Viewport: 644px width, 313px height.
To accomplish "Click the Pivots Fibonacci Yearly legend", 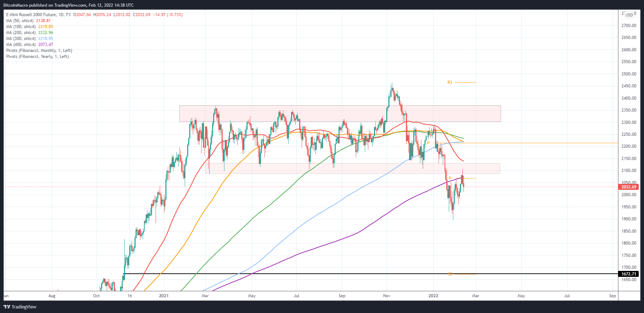I will (x=38, y=56).
